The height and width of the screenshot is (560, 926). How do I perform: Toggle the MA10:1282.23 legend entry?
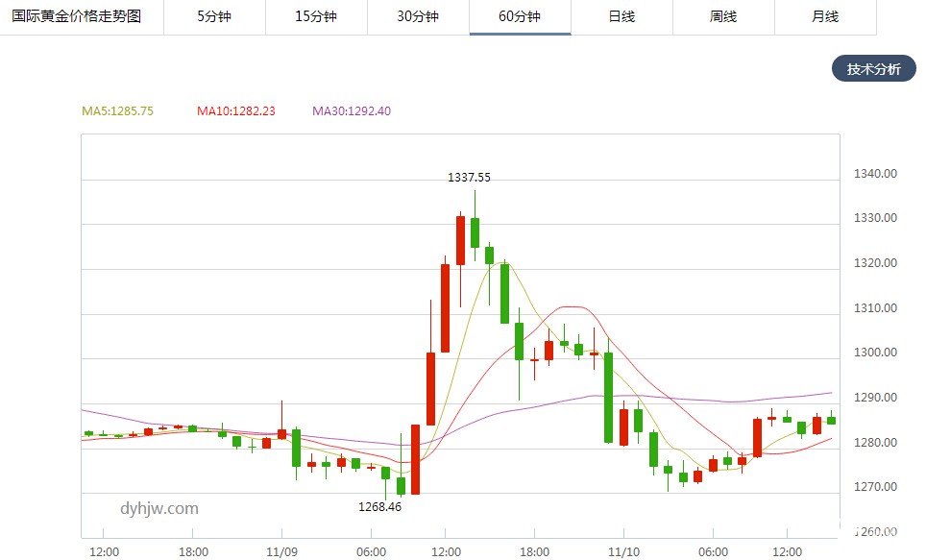pyautogui.click(x=235, y=110)
